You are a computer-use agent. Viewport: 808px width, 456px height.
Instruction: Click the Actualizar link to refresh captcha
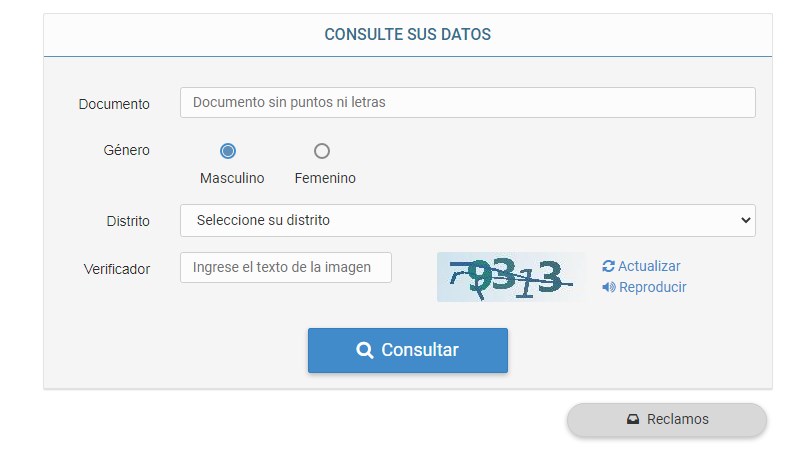[649, 266]
